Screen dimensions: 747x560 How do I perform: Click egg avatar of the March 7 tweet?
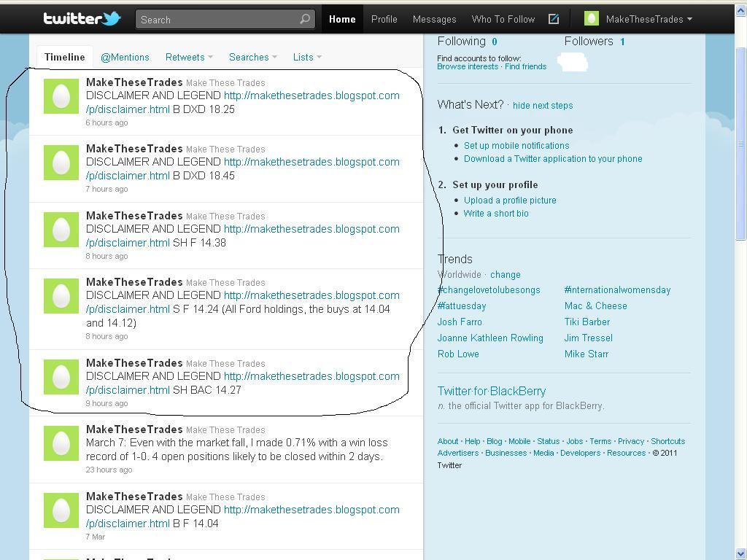tap(61, 443)
